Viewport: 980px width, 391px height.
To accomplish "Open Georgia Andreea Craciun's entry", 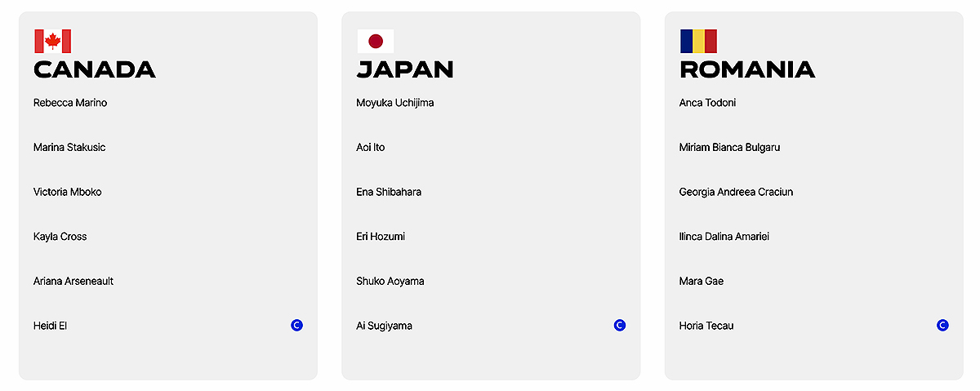I will [x=736, y=192].
